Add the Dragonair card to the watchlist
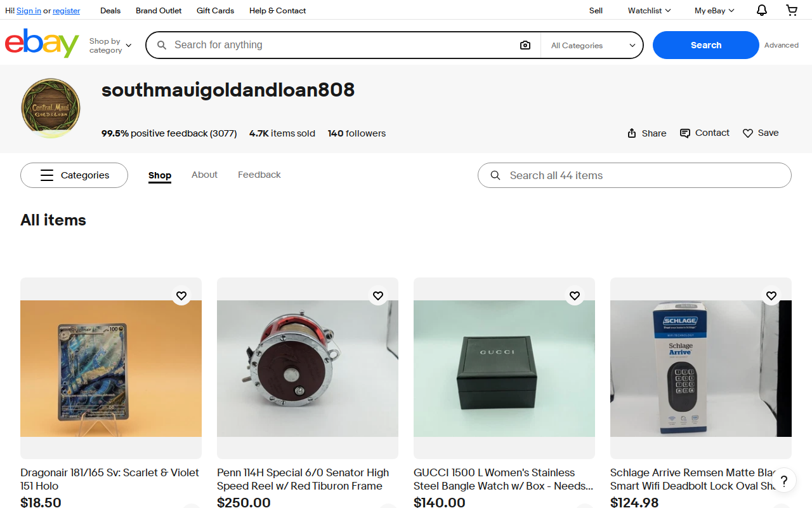The image size is (812, 508). 181,295
